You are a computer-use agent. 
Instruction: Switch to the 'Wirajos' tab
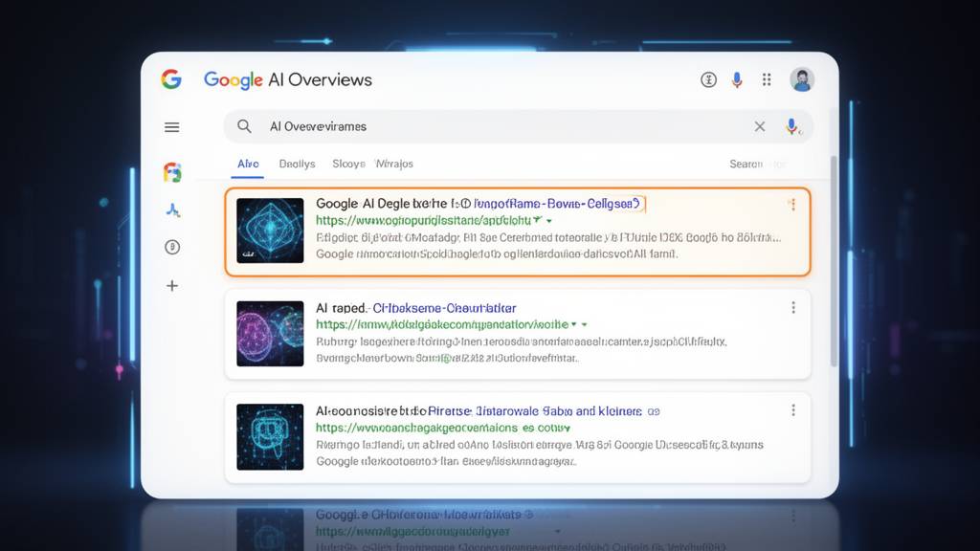coord(394,164)
